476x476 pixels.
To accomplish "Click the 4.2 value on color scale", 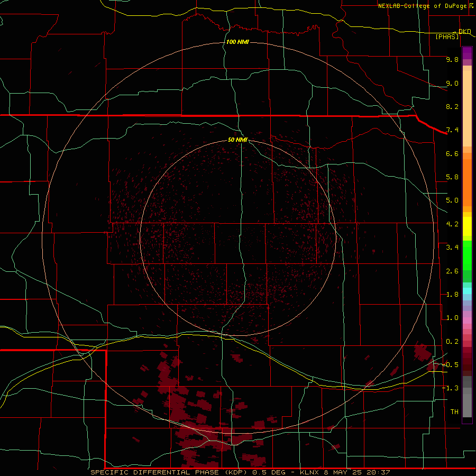I will pos(452,224).
